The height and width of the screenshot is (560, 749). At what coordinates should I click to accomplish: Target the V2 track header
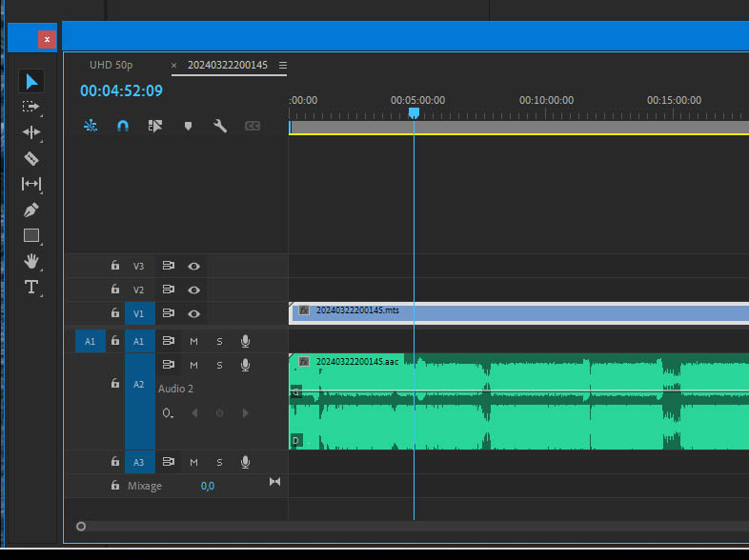[x=138, y=290]
